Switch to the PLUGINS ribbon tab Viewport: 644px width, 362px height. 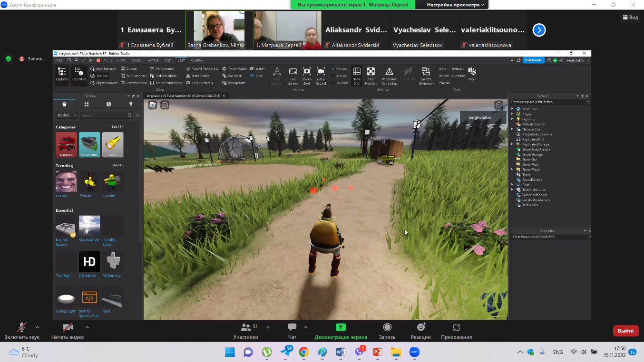click(x=197, y=60)
